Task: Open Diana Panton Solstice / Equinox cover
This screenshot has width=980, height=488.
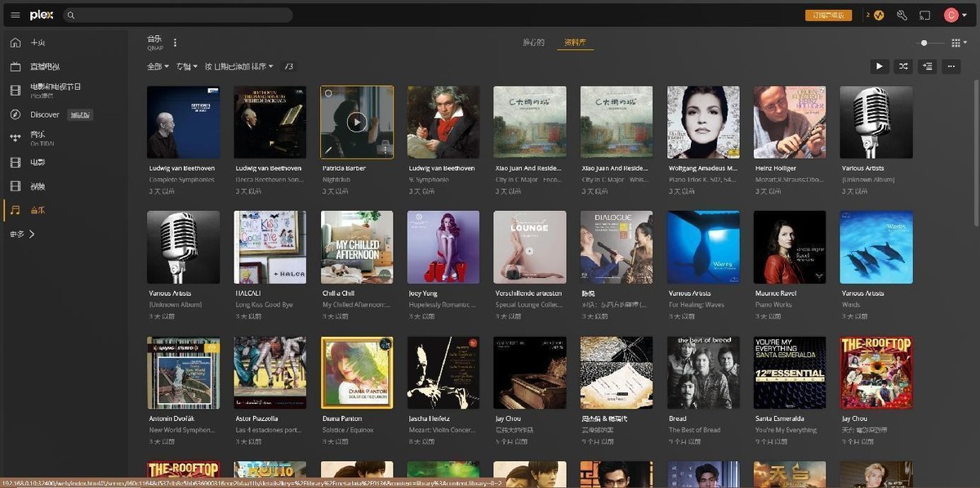Action: (357, 373)
